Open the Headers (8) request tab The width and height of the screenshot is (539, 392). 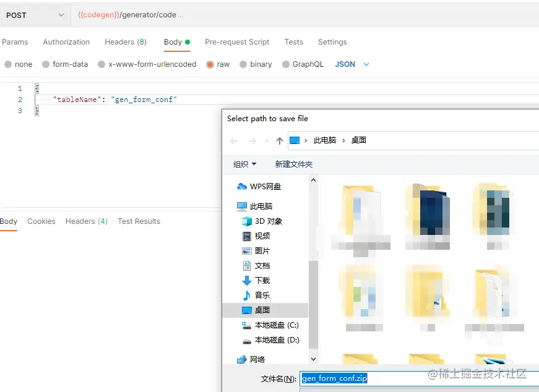pyautogui.click(x=126, y=42)
